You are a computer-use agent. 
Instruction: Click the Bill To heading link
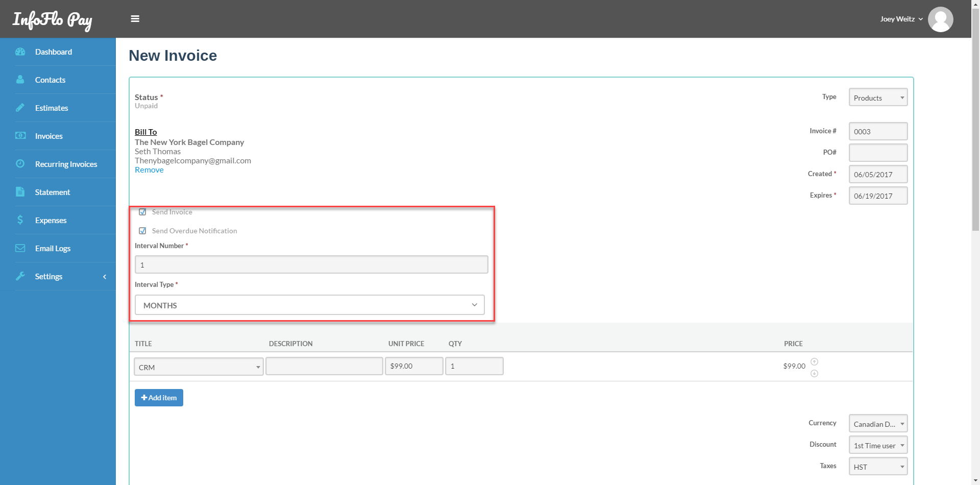tap(145, 132)
